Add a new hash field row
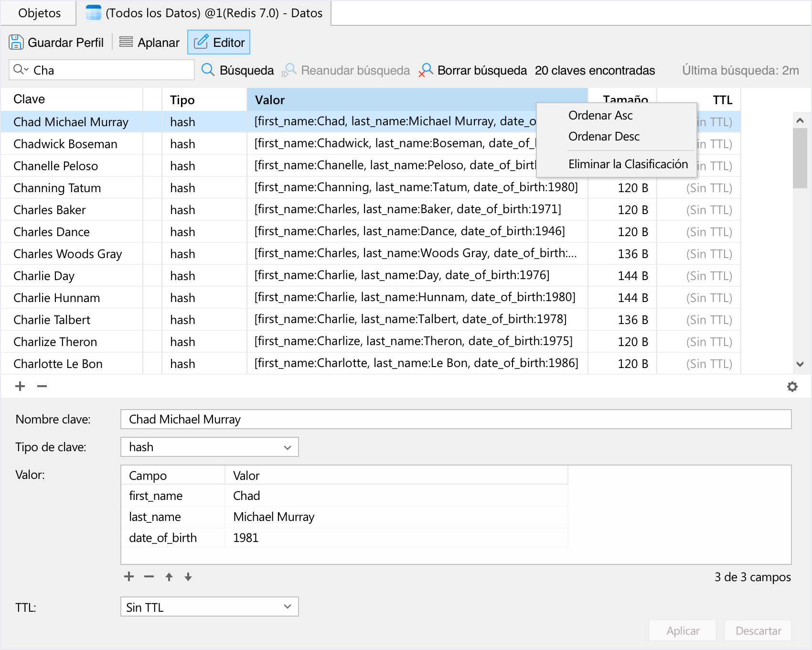 (x=129, y=576)
